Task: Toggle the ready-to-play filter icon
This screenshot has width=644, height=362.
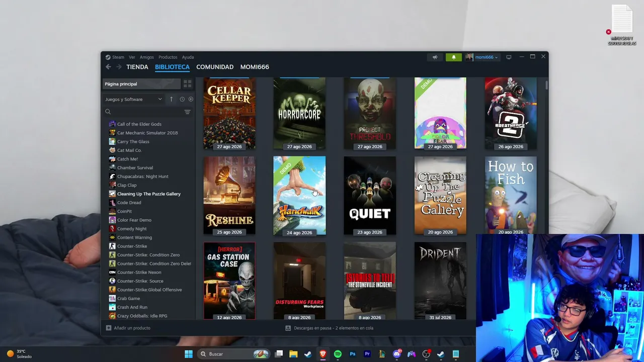Action: (x=191, y=99)
